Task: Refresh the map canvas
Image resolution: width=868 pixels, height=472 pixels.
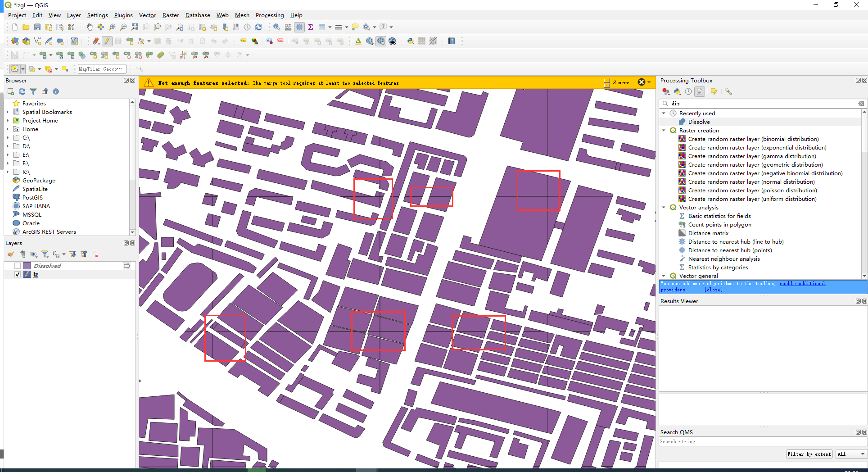Action: pyautogui.click(x=258, y=27)
